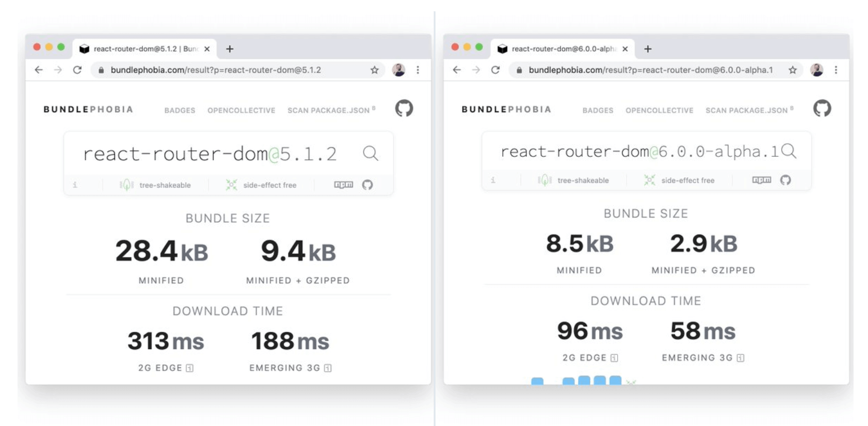Open Chrome menu dots in left window
Screen dimensions: 868x426
click(x=418, y=70)
